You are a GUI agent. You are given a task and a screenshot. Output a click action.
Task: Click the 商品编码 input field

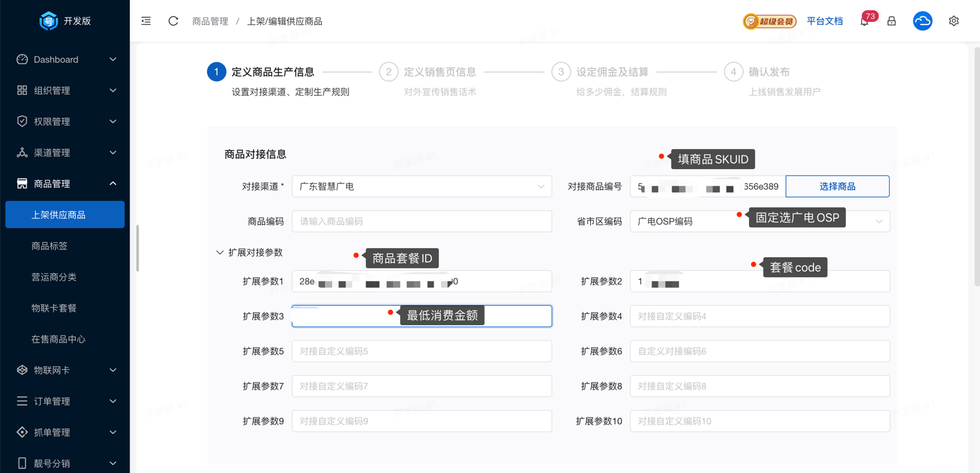click(422, 222)
